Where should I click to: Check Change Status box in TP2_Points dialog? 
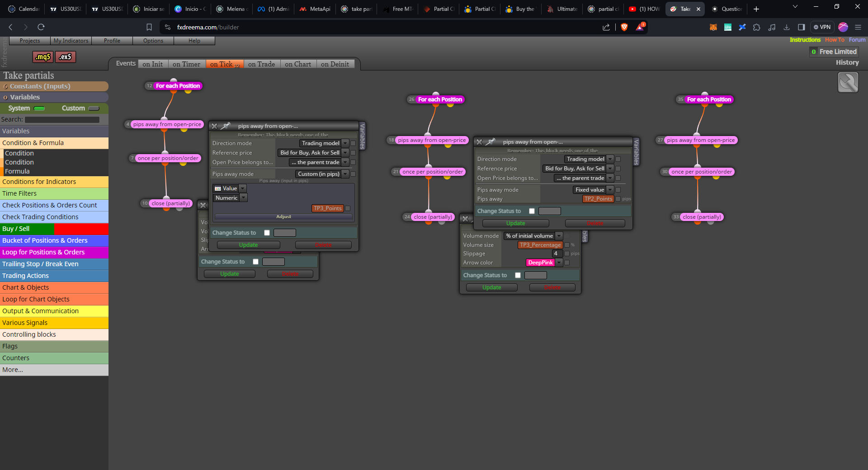click(532, 211)
